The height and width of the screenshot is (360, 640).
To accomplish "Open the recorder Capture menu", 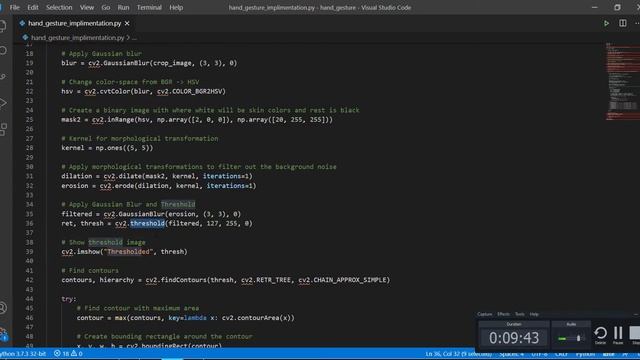I will (484, 314).
